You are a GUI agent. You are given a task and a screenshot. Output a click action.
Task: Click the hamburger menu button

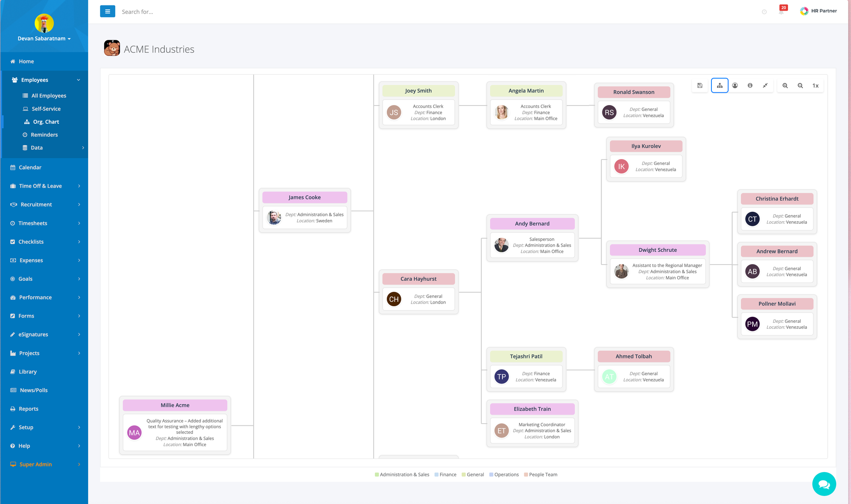point(107,11)
